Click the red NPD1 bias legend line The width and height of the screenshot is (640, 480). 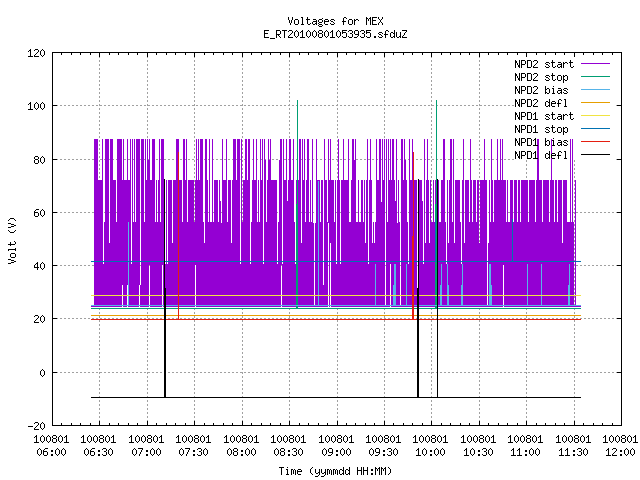tap(596, 142)
